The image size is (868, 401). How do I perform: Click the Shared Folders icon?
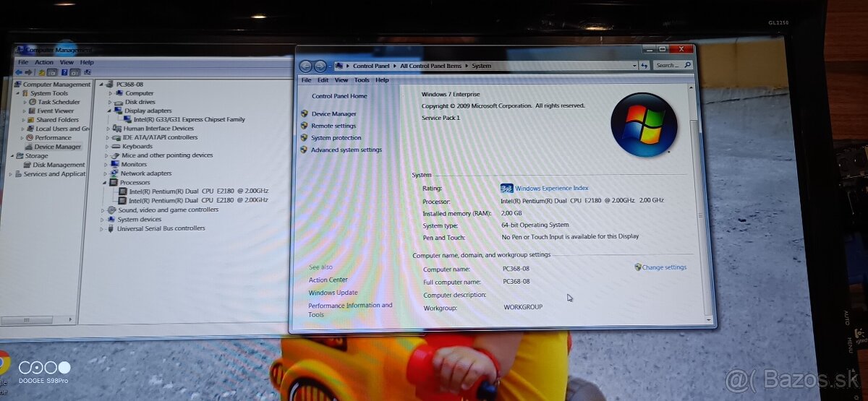32,120
